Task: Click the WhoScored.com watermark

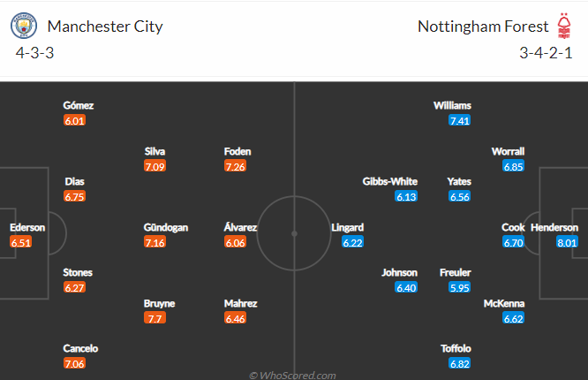Action: (x=292, y=375)
